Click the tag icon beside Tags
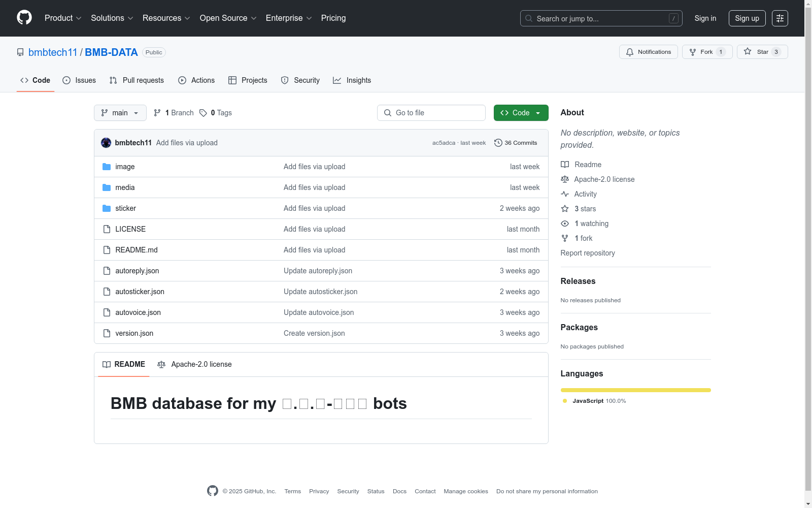 [x=203, y=113]
